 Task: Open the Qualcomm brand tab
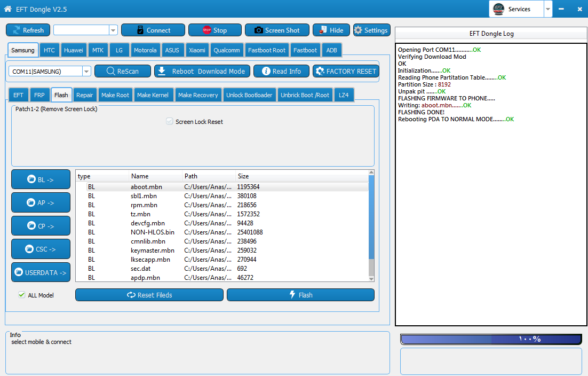pyautogui.click(x=227, y=50)
